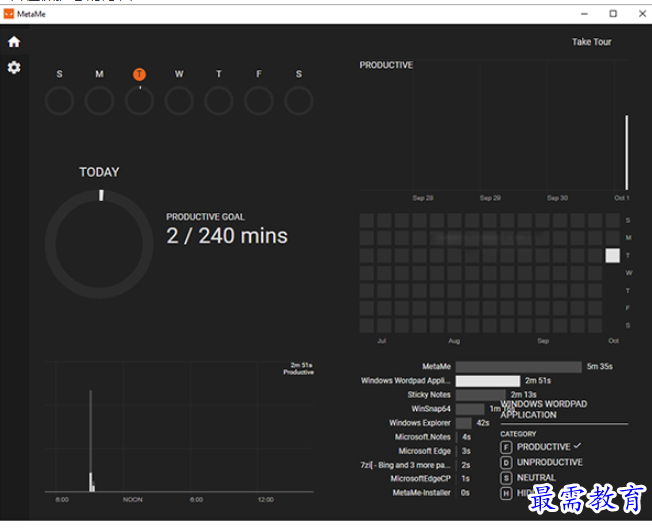Click the 2m 51s duration for Wordpad
The height and width of the screenshot is (530, 652).
538,381
